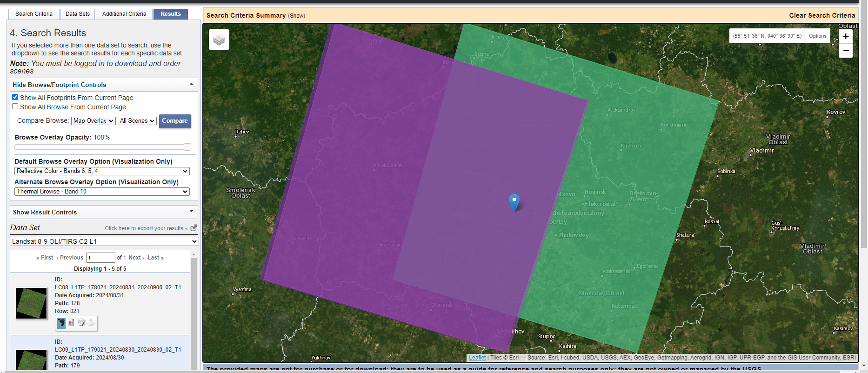Open the Landsat 8-9 OLI/TIRS data set dropdown
The width and height of the screenshot is (868, 373).
104,241
